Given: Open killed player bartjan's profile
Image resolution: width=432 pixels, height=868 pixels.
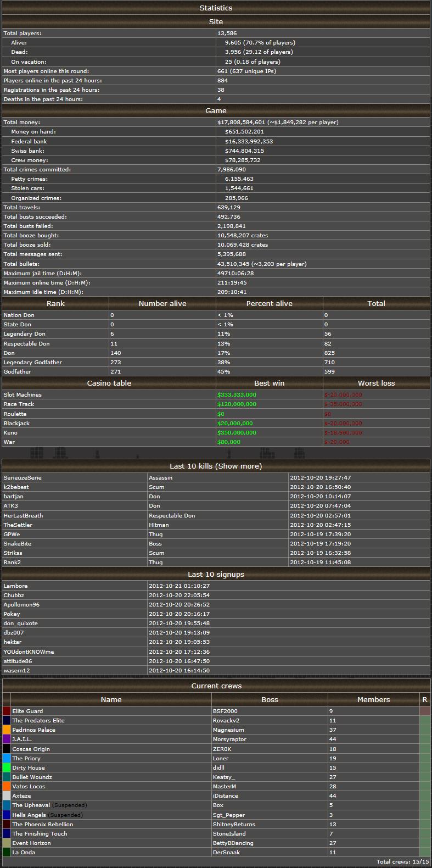Looking at the screenshot, I should click(x=13, y=496).
